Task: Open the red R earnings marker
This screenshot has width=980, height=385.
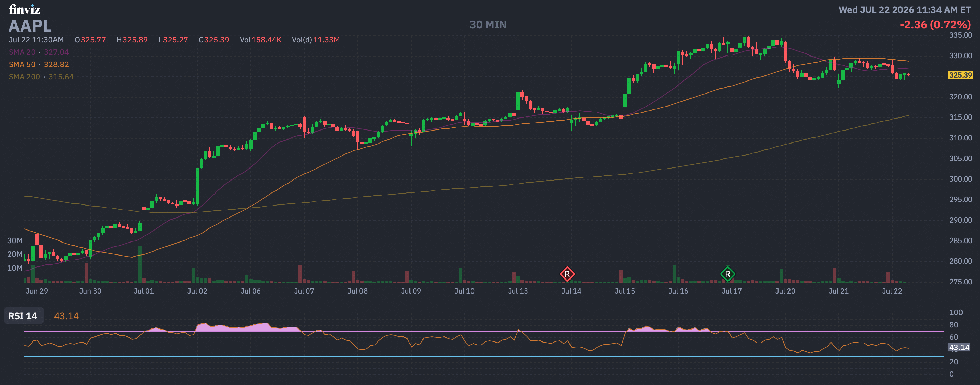Action: [567, 274]
